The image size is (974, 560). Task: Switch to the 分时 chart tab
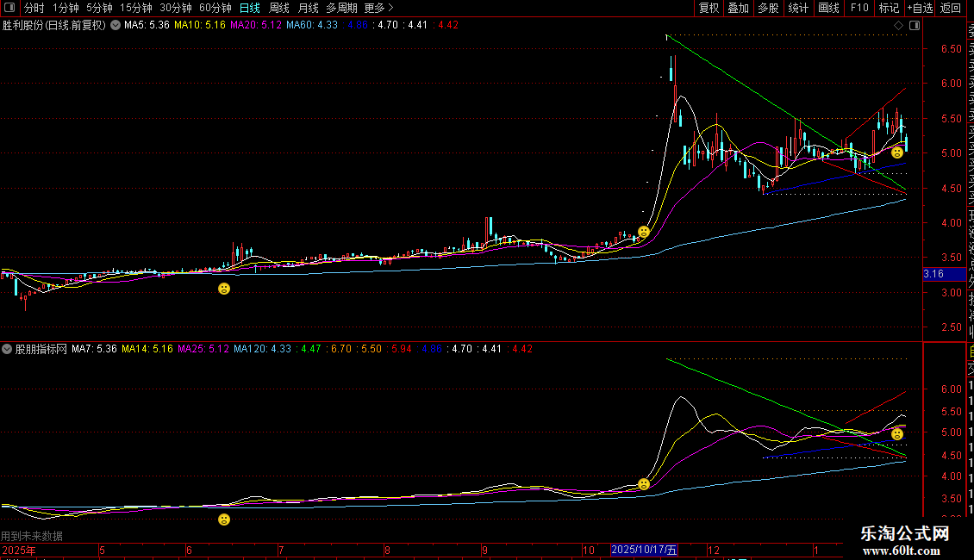click(x=34, y=8)
